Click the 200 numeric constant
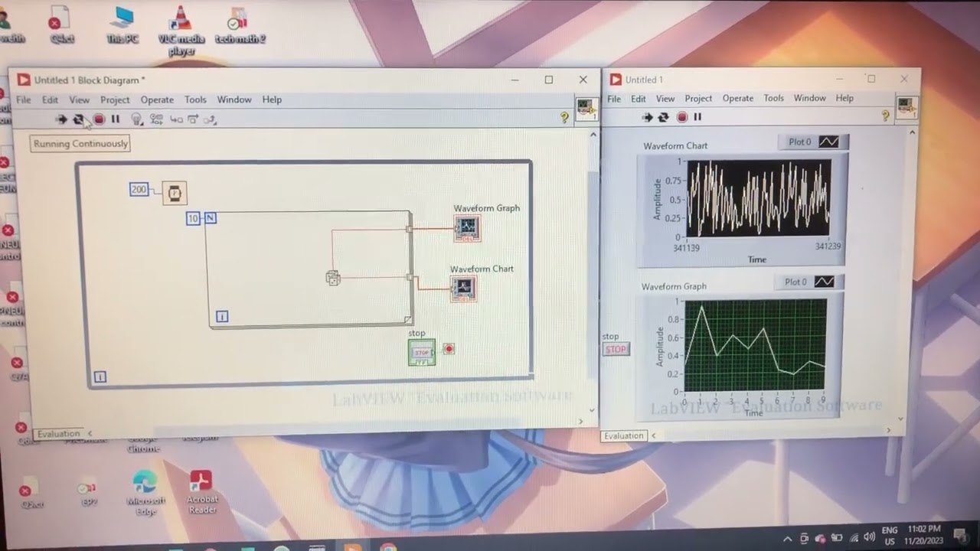Screen dimensions: 980x551 pos(139,189)
